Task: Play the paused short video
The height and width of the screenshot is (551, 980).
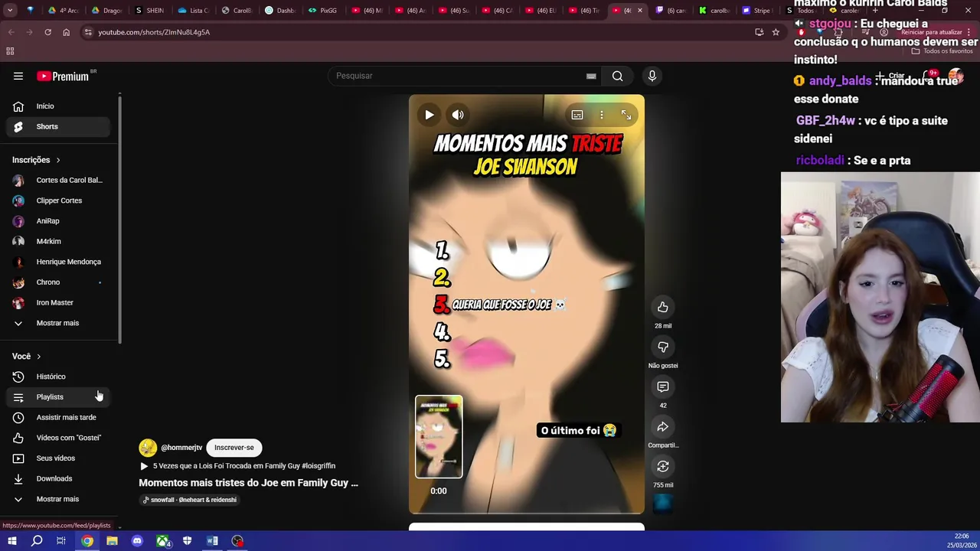Action: [x=429, y=115]
